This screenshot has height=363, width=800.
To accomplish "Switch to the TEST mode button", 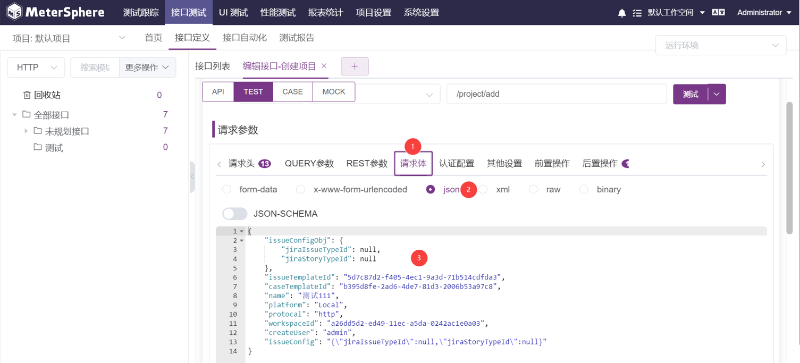I will [254, 92].
